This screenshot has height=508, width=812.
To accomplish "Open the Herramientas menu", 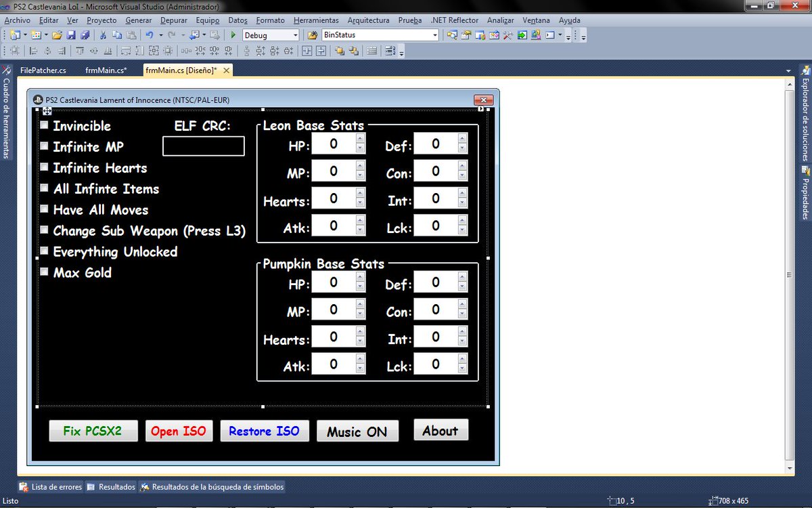I will 316,20.
